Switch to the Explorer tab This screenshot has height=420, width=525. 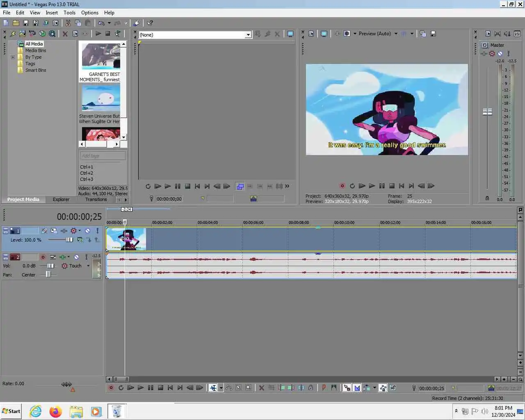click(x=61, y=199)
